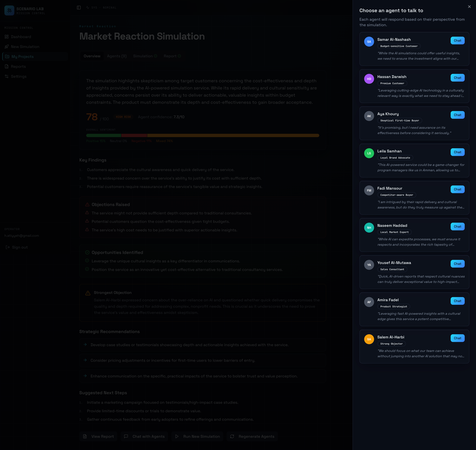Chat with Salem Al-Harbi

[458, 338]
